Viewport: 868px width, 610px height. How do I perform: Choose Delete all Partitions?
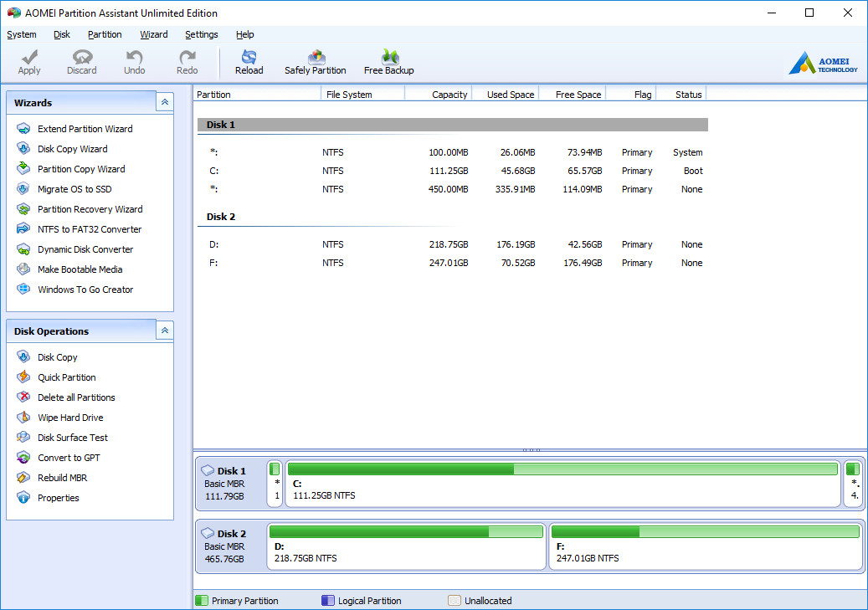[x=76, y=397]
